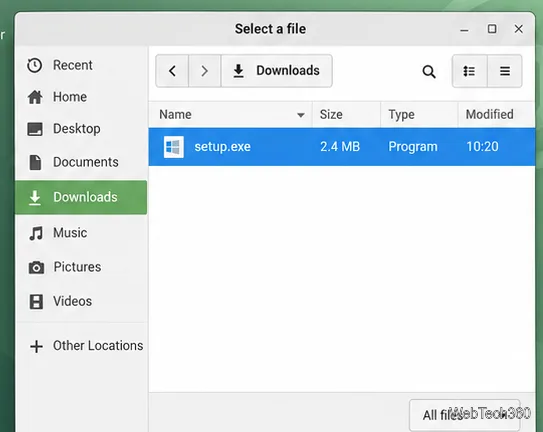Click the music note icon beside Music
The image size is (543, 432).
[x=36, y=233]
